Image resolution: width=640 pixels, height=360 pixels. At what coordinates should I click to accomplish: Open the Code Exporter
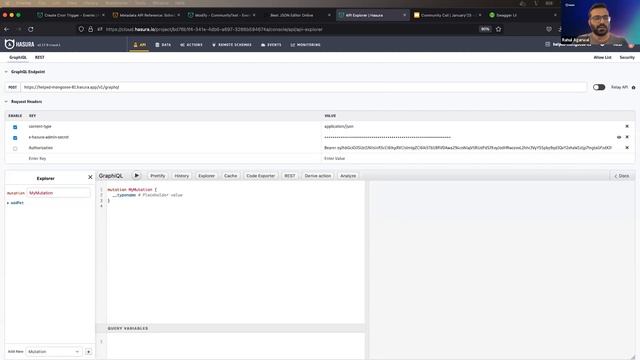pyautogui.click(x=260, y=176)
